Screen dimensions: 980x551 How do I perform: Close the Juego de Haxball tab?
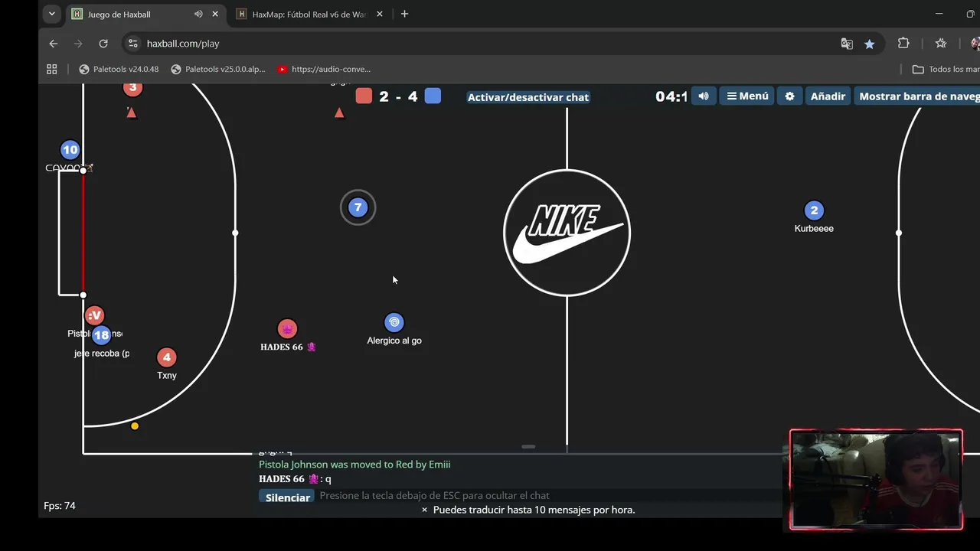click(x=215, y=14)
